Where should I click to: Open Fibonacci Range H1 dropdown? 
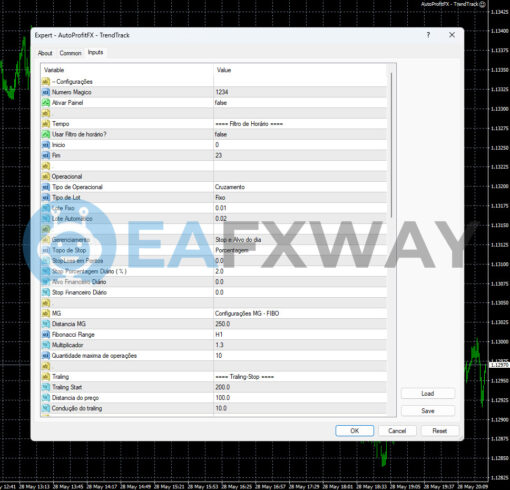[300, 334]
